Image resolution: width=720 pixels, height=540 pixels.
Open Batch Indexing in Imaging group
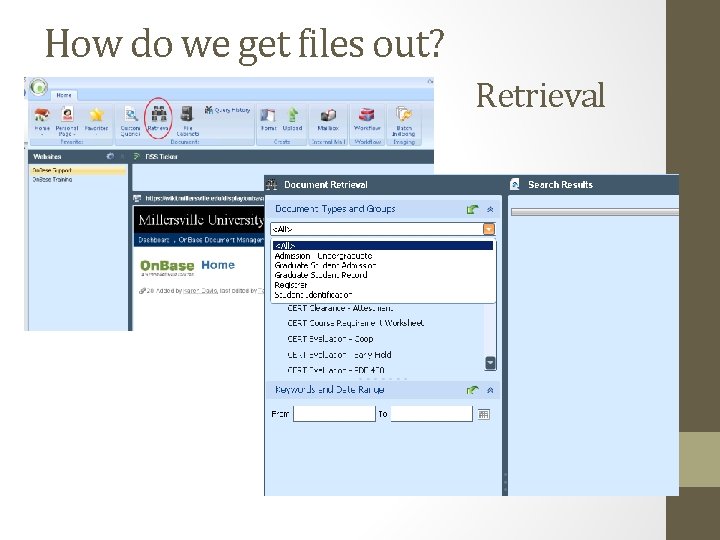coord(403,121)
